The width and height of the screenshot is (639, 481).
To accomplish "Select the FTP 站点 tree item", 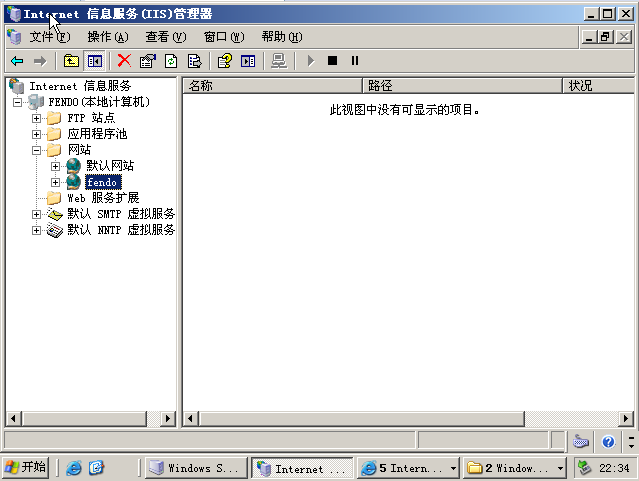I will pos(91,118).
